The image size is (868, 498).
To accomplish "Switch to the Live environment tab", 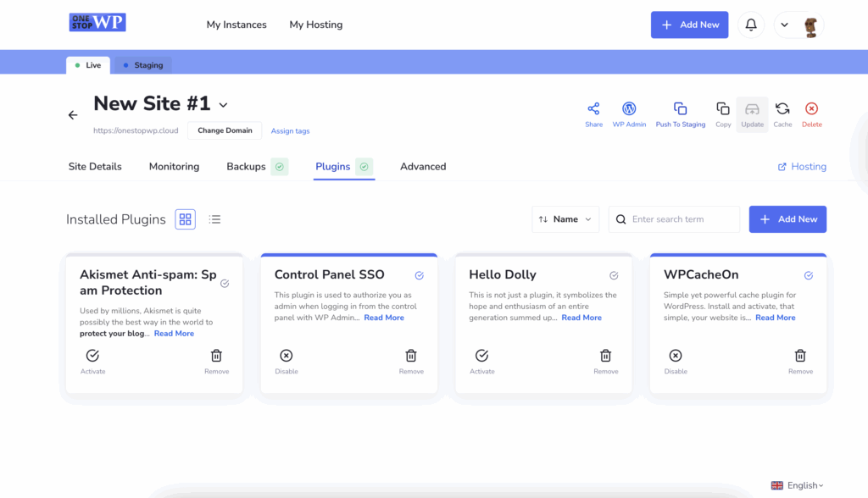I will (88, 65).
